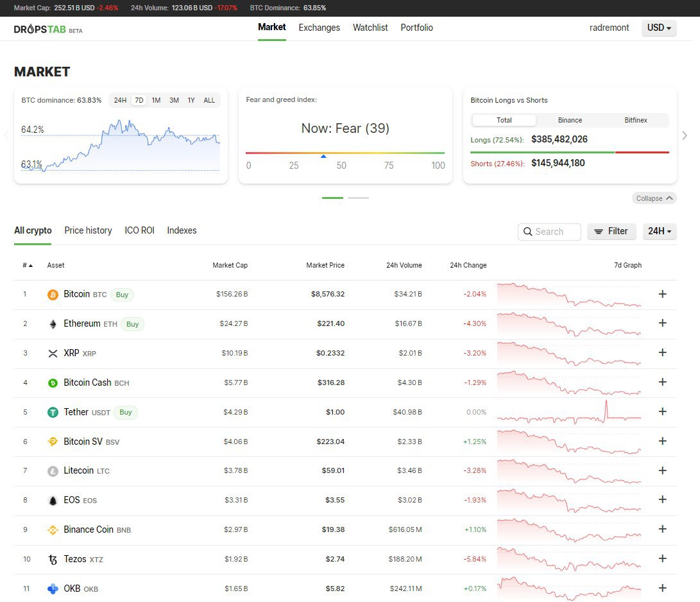
Task: Switch to Price history tab
Action: (x=88, y=230)
